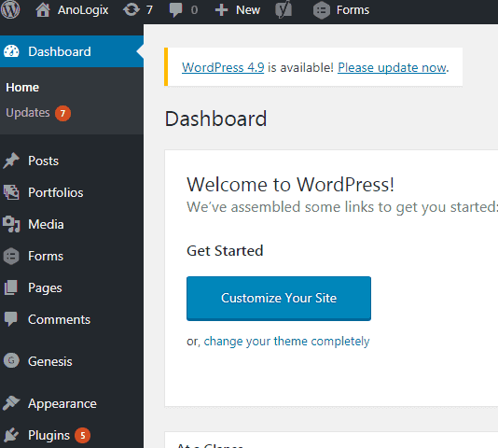Click the Customize Your Site button

pyautogui.click(x=279, y=299)
